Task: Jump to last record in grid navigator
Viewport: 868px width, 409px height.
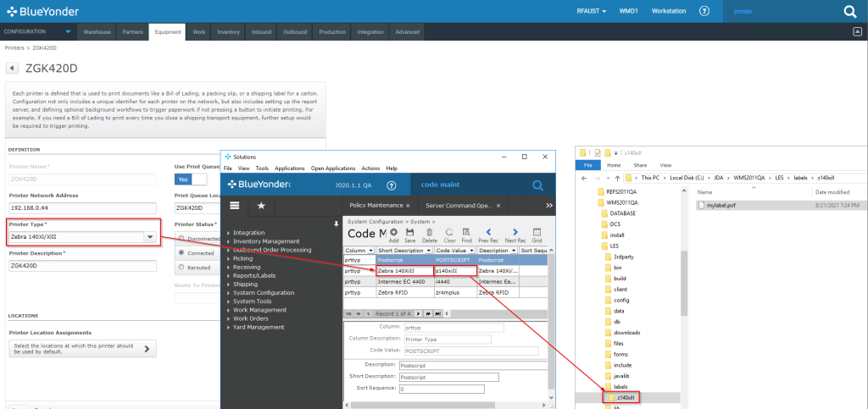Action: tap(437, 313)
